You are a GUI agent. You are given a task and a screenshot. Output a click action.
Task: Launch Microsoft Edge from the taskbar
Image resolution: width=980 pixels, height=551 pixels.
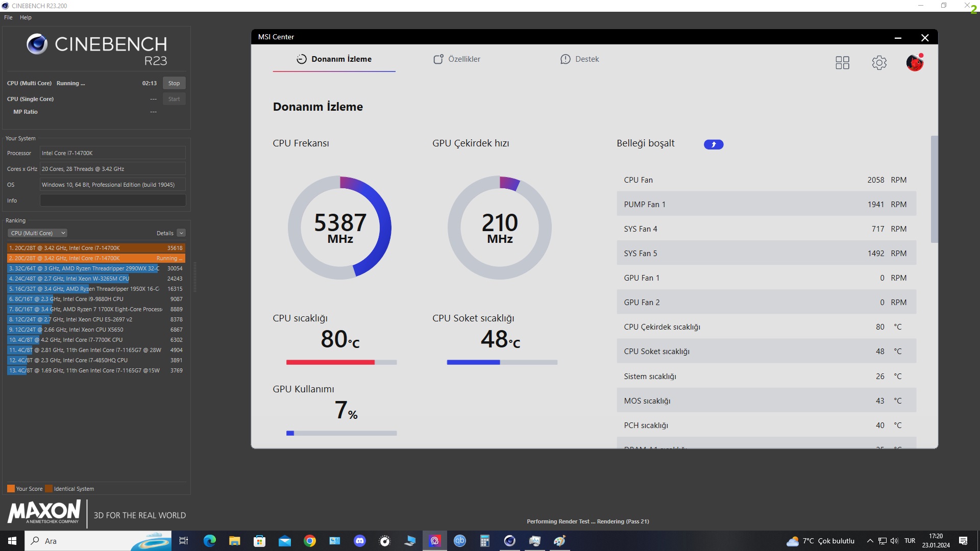tap(210, 541)
